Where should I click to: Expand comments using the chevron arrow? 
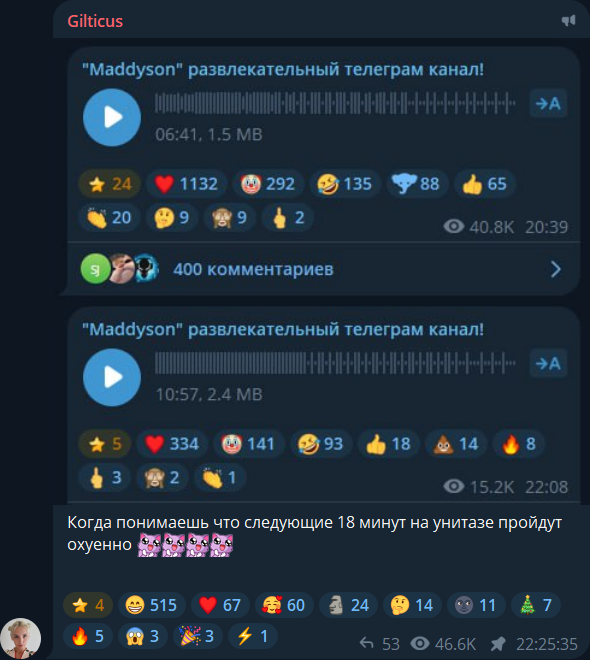pyautogui.click(x=556, y=269)
